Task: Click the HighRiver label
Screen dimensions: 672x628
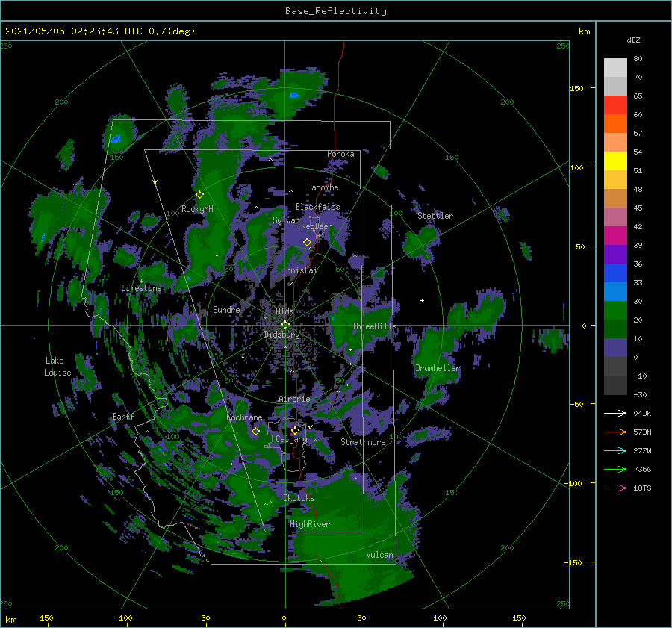Action: [x=310, y=524]
